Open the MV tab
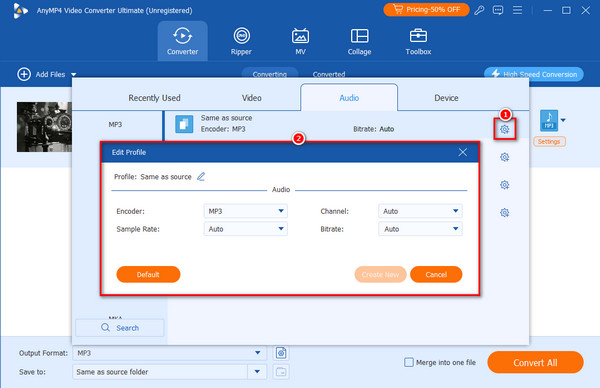The image size is (600, 388). tap(300, 41)
